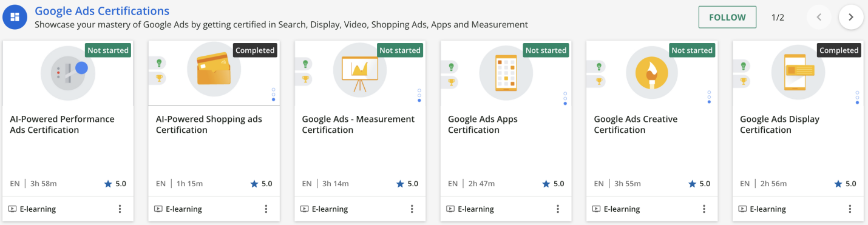The height and width of the screenshot is (225, 868).
Task: Click the lightbulb badge on Google Ads Creative card
Action: point(597,66)
